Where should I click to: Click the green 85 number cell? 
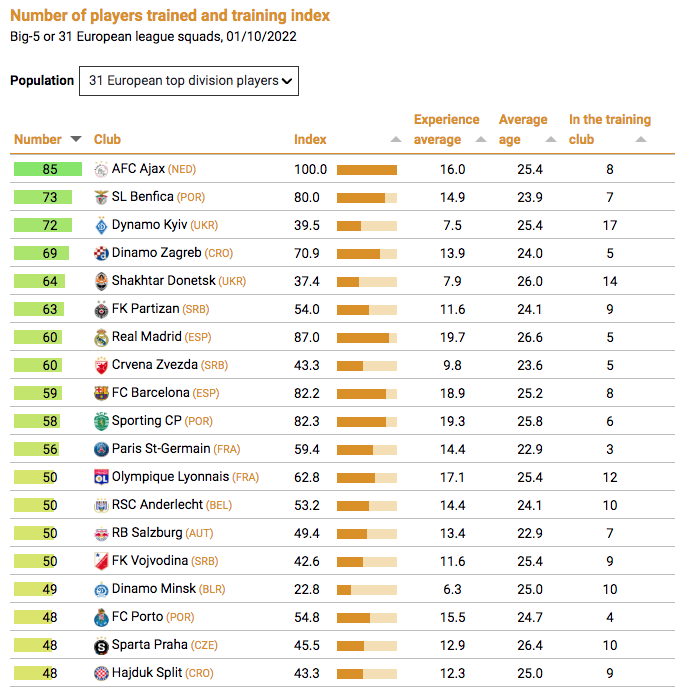(48, 169)
